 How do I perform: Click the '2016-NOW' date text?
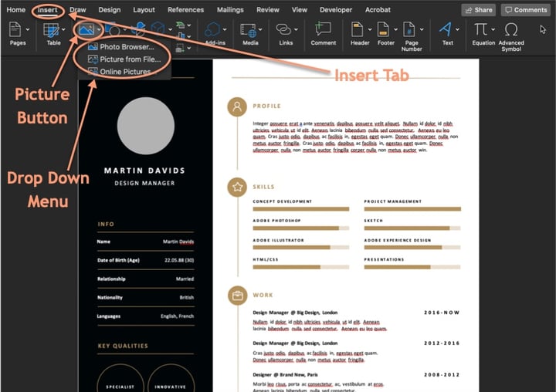point(442,313)
